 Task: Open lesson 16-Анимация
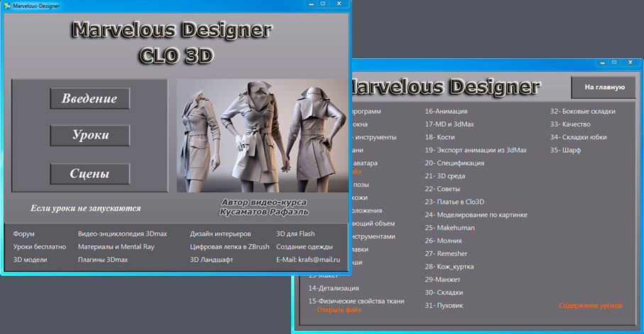tap(446, 112)
